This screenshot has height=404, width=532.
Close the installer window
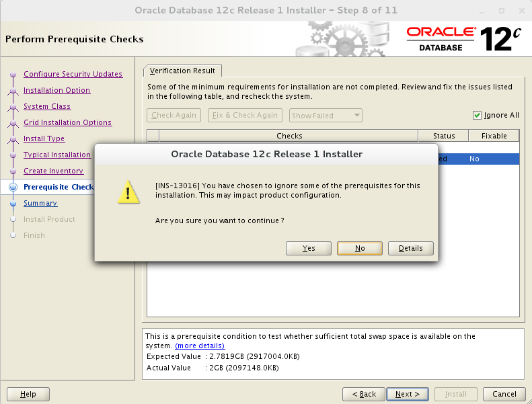tap(522, 11)
